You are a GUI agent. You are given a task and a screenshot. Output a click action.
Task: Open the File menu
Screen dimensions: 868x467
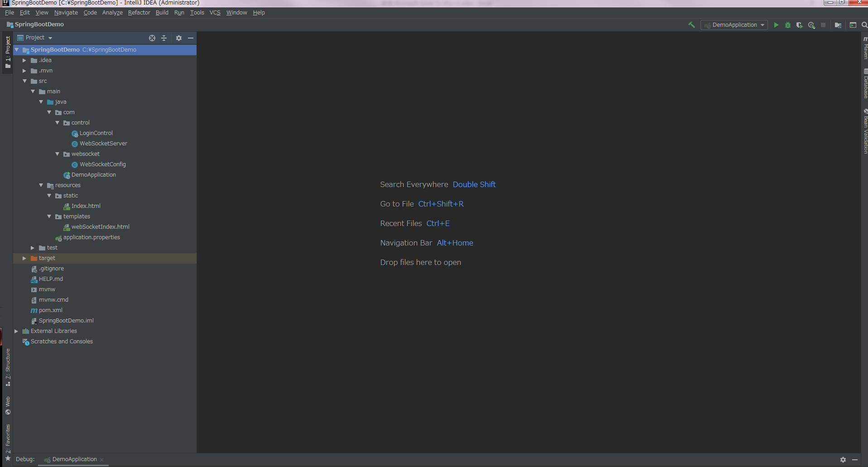10,13
